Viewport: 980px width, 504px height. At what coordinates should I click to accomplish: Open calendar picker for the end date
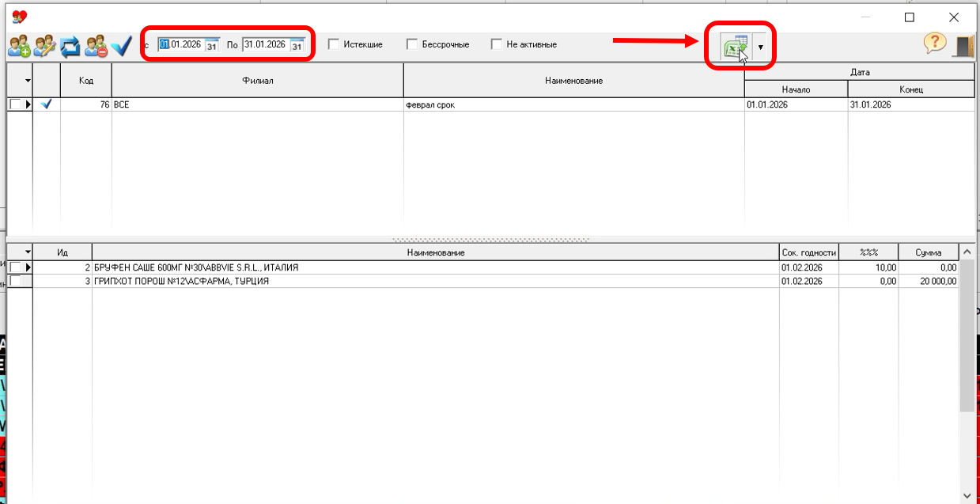point(297,45)
